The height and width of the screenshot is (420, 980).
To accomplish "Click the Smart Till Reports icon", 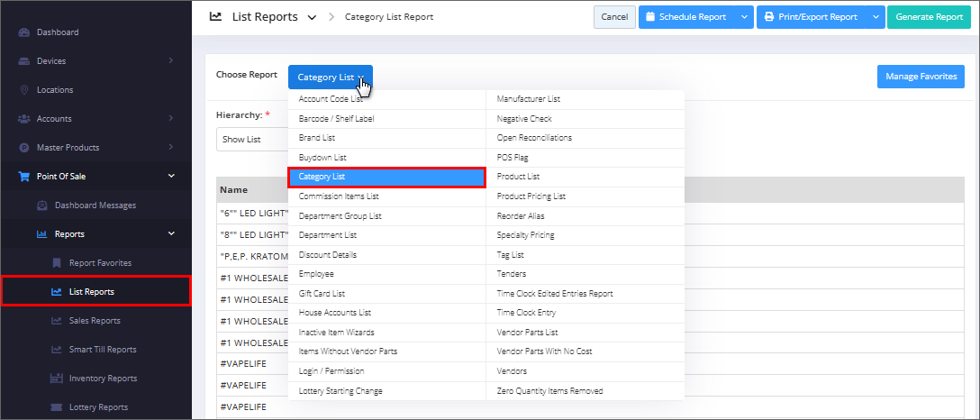I will point(56,350).
